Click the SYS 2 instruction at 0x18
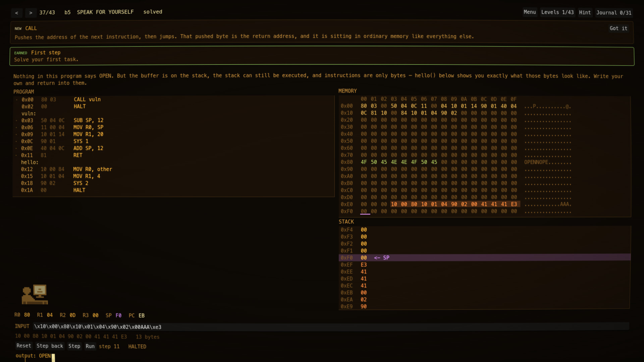Image resolution: width=644 pixels, height=362 pixels. tap(173, 183)
